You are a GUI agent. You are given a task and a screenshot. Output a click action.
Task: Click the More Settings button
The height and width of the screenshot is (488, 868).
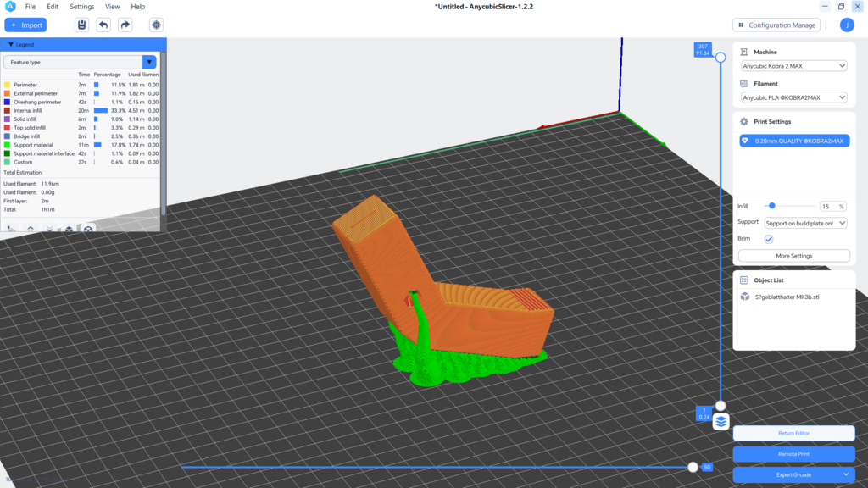click(793, 256)
